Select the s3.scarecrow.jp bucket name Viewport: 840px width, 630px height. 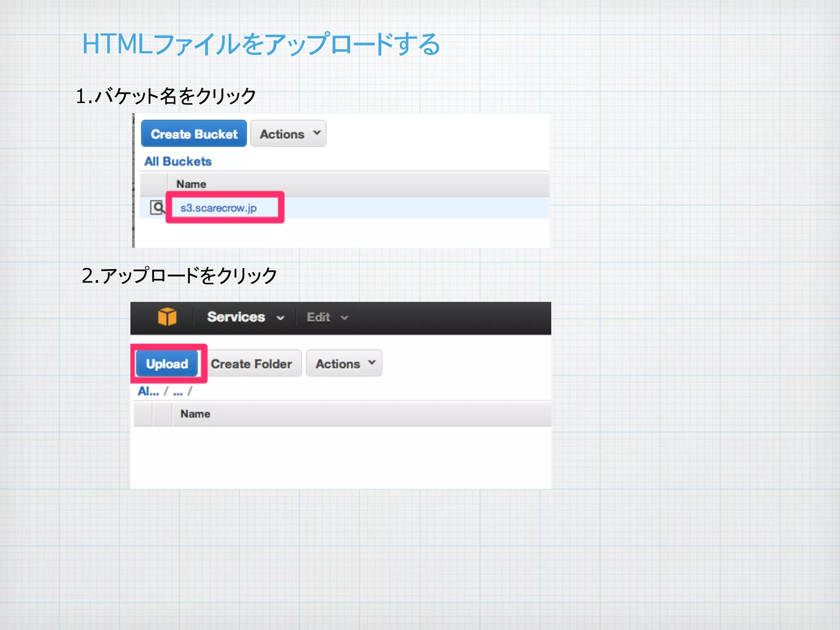(x=219, y=208)
